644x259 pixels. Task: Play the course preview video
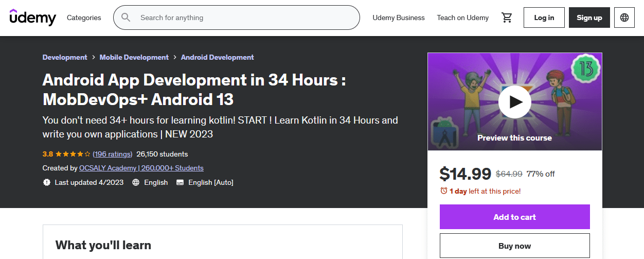515,102
